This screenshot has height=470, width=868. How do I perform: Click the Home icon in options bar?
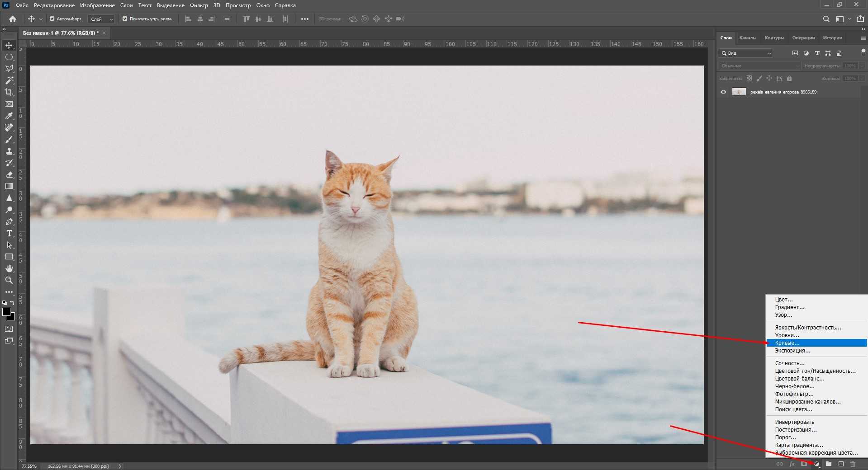[x=13, y=19]
